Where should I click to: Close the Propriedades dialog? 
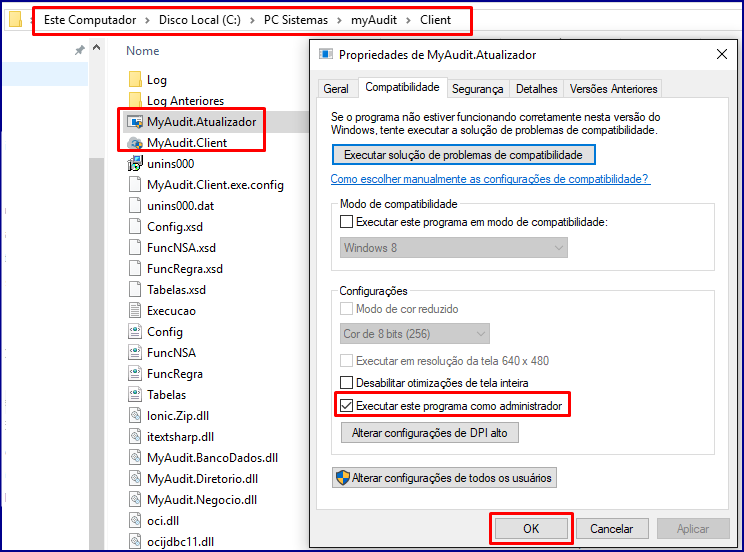[722, 54]
